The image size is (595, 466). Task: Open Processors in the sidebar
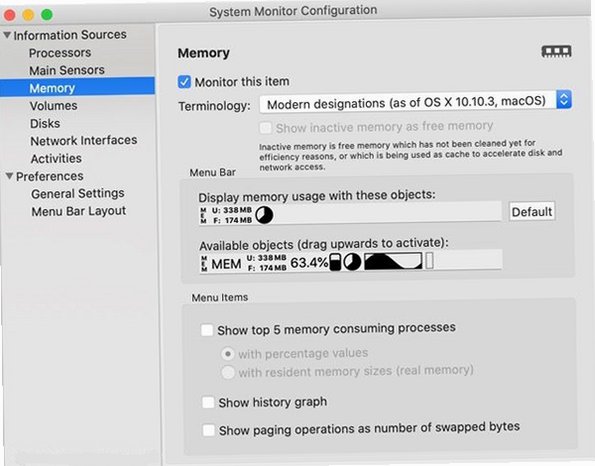(60, 53)
